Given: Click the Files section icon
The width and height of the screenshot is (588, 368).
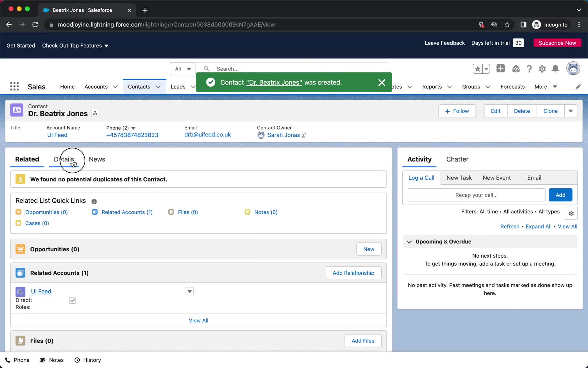Looking at the screenshot, I should coord(21,340).
